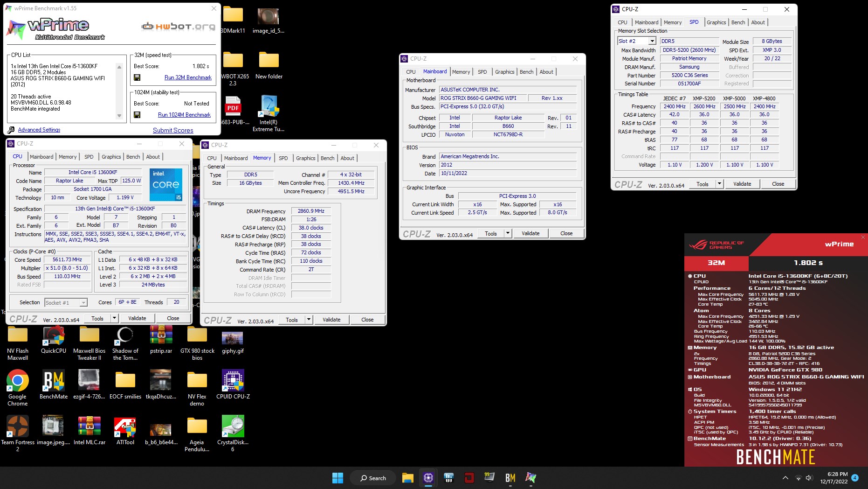Screen dimensions: 868x489
Task: Expand Tools arrow in CPU-Z CPU window
Action: [114, 318]
